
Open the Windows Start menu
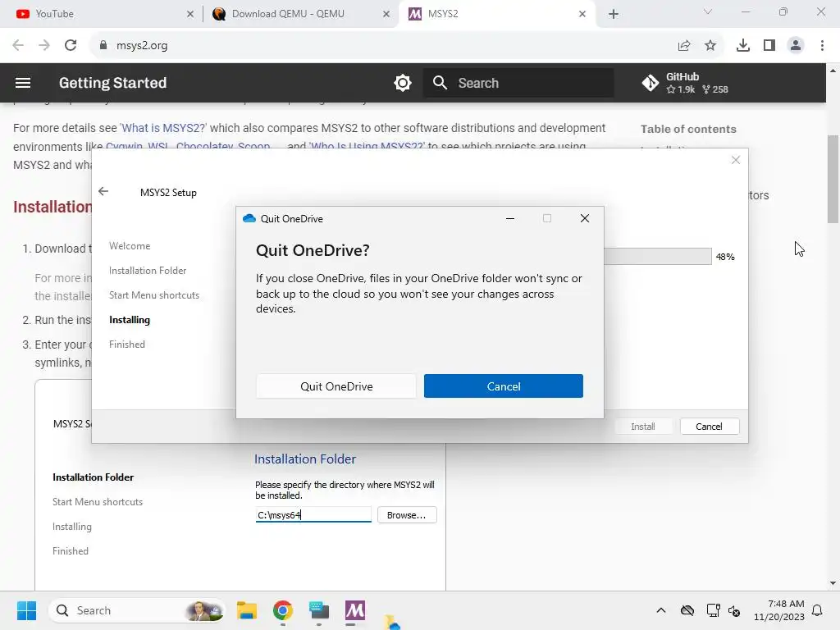click(x=26, y=610)
